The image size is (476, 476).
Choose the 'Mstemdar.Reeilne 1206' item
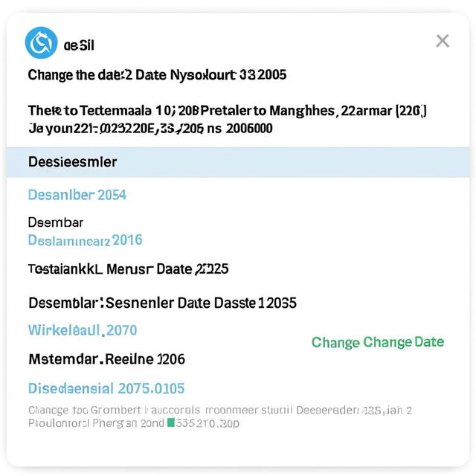pyautogui.click(x=106, y=359)
